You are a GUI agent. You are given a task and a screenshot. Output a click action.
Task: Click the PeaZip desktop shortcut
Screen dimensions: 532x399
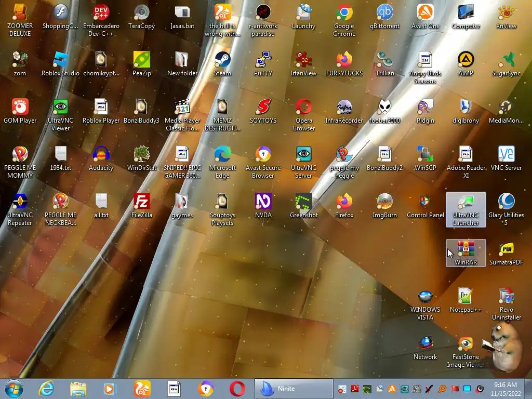tap(141, 64)
